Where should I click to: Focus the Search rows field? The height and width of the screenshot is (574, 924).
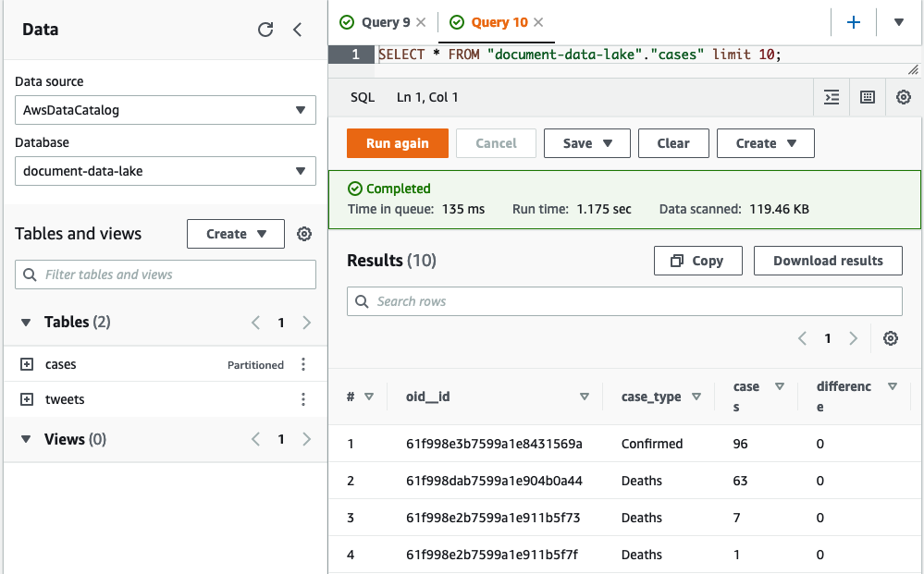[x=624, y=301]
